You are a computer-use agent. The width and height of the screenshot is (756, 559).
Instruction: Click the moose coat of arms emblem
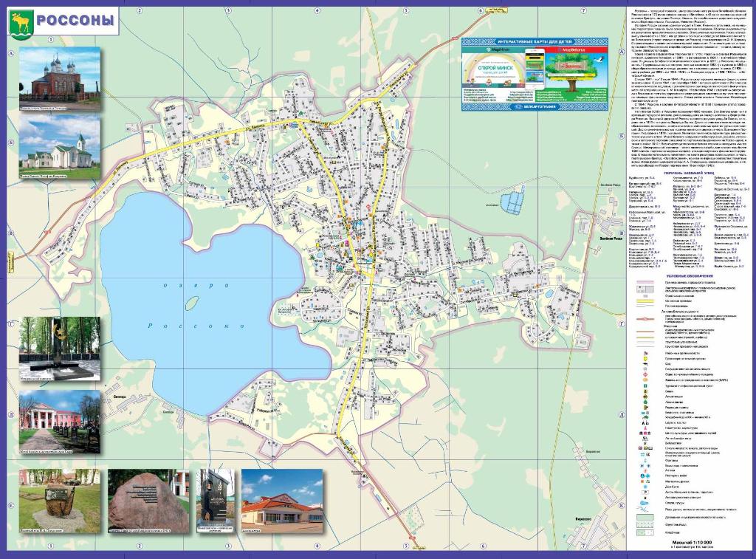[x=20, y=21]
